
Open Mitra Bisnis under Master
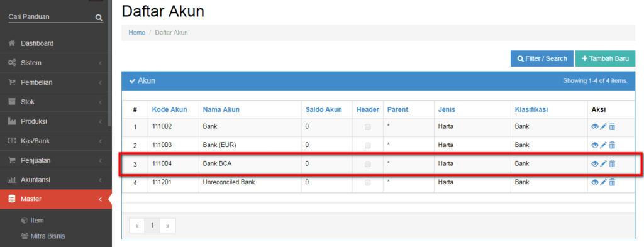pos(47,236)
